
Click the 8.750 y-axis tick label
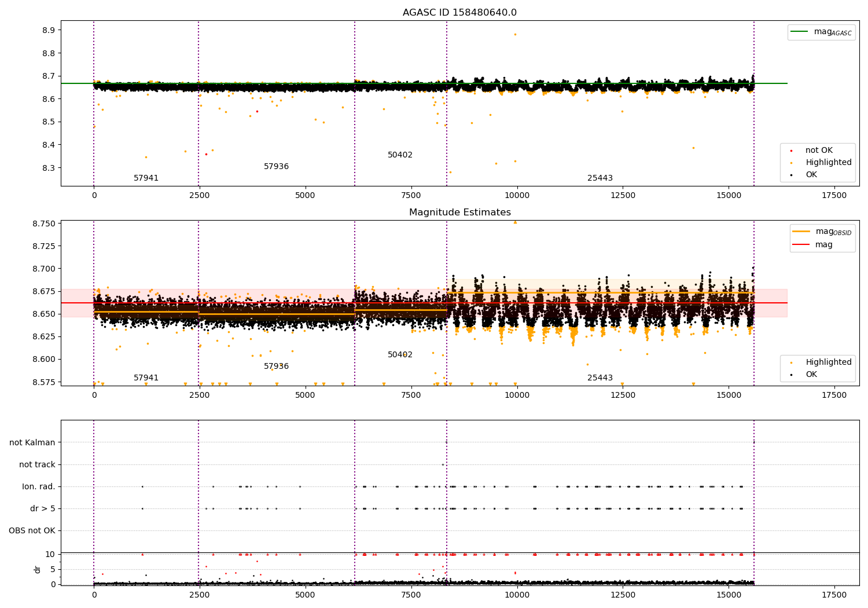coord(43,224)
